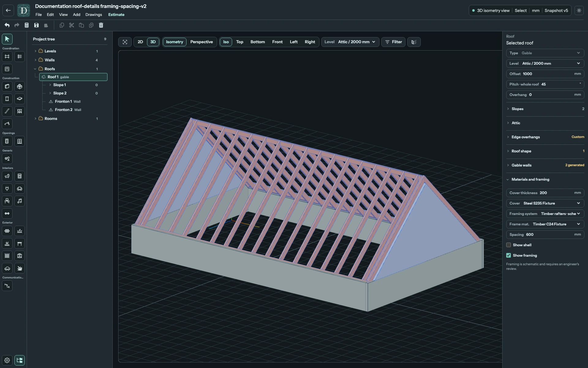Screen dimensions: 588x368
Task: Select the wall construction tool
Action: pos(7,86)
